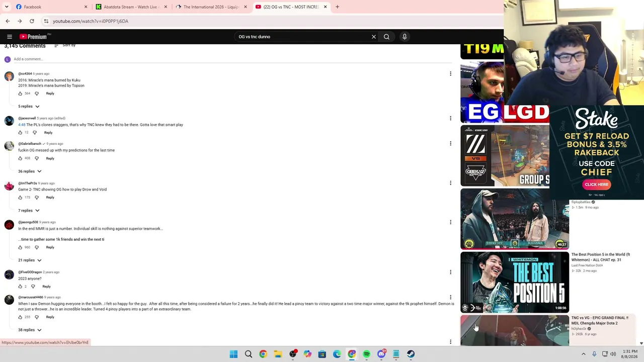Open Windows Start menu
Viewport: 644px width, 362px height.
233,354
